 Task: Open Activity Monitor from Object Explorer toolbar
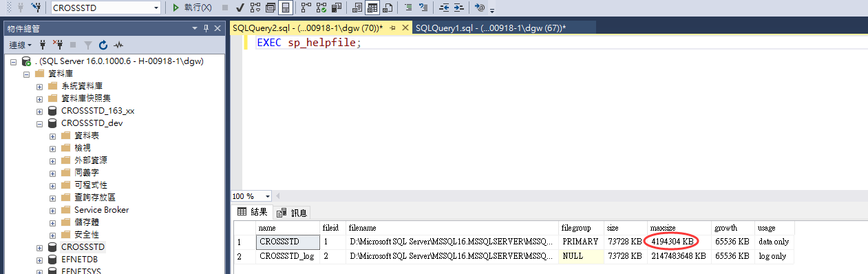(x=118, y=45)
